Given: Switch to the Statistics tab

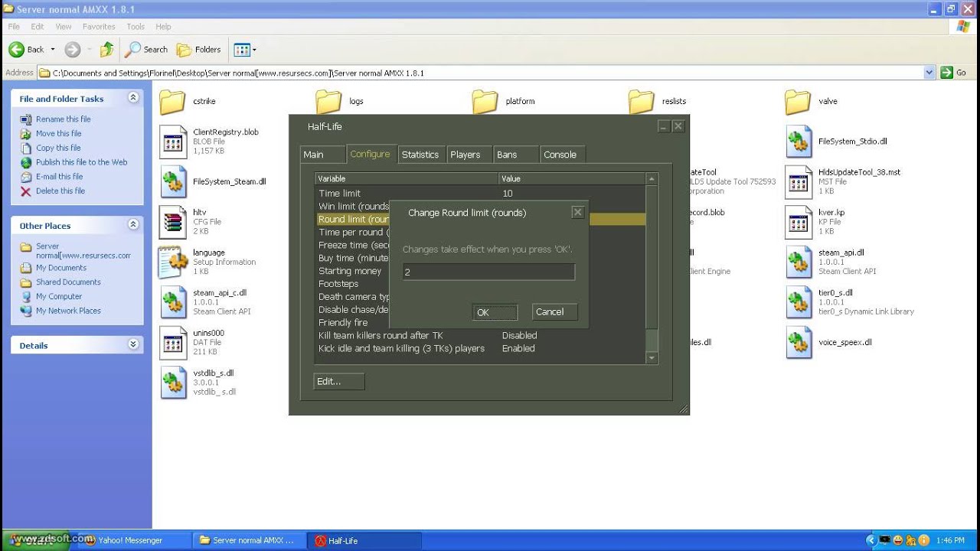Looking at the screenshot, I should (420, 155).
